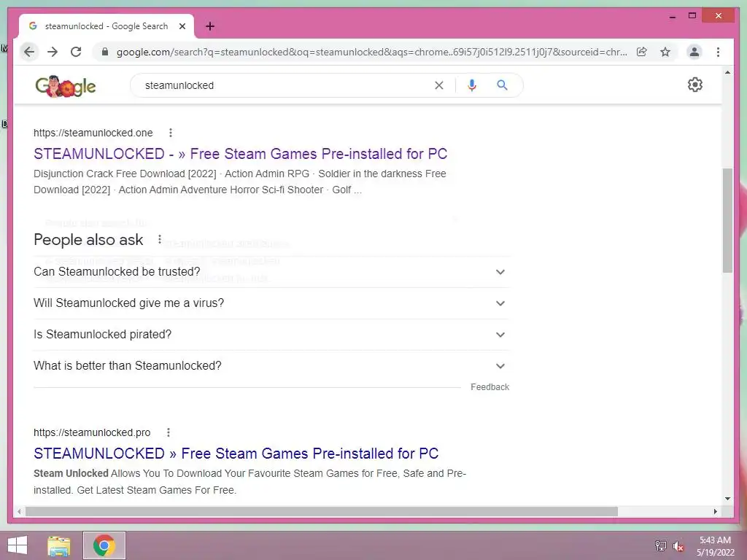Bookmark this page with the star
Image resolution: width=747 pixels, height=560 pixels.
(x=665, y=52)
